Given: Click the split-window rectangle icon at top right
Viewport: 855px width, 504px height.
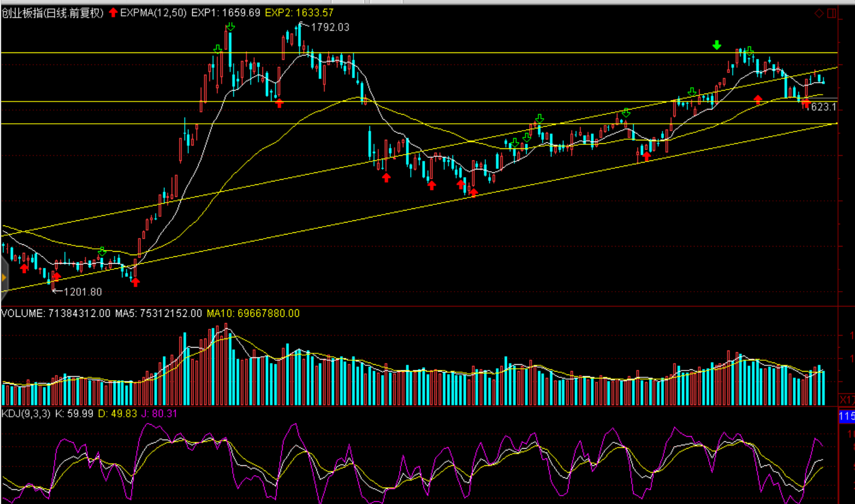Looking at the screenshot, I should click(x=832, y=13).
